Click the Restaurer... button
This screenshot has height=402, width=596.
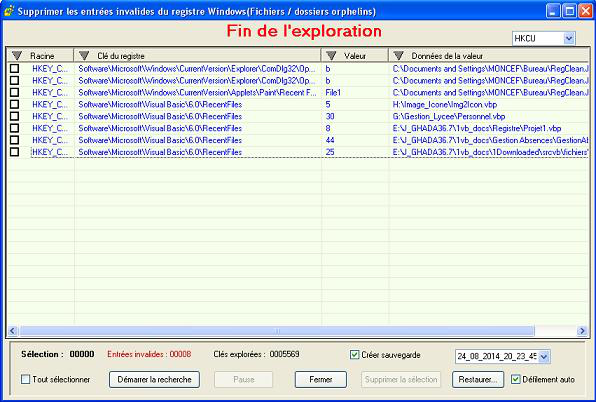coord(478,380)
